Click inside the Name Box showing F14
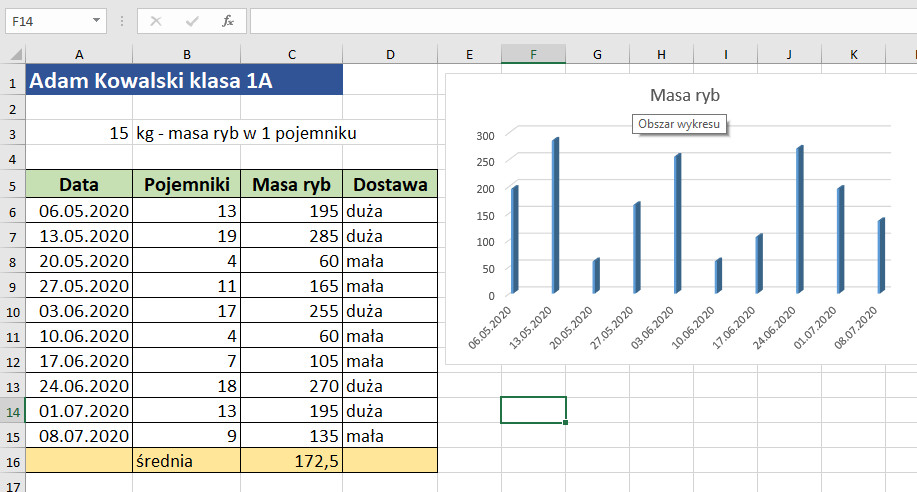The image size is (917, 492). point(45,20)
